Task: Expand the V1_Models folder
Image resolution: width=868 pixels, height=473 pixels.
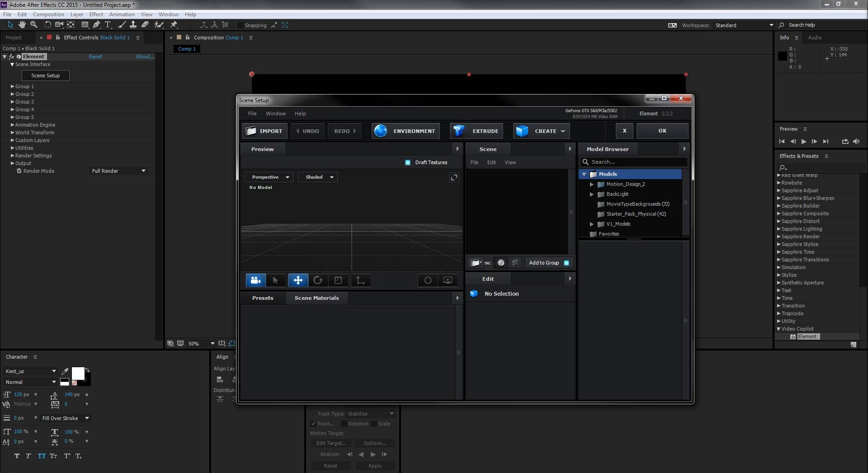Action: (591, 224)
